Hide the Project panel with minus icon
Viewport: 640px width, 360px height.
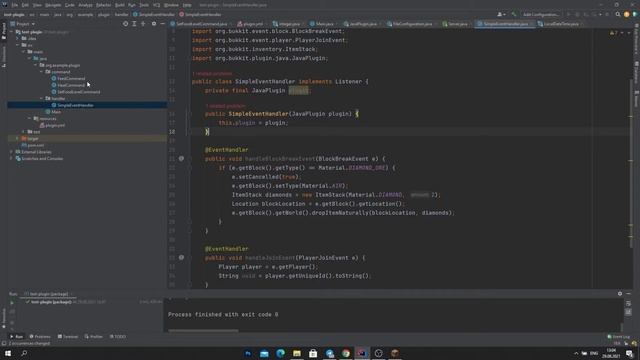point(162,24)
